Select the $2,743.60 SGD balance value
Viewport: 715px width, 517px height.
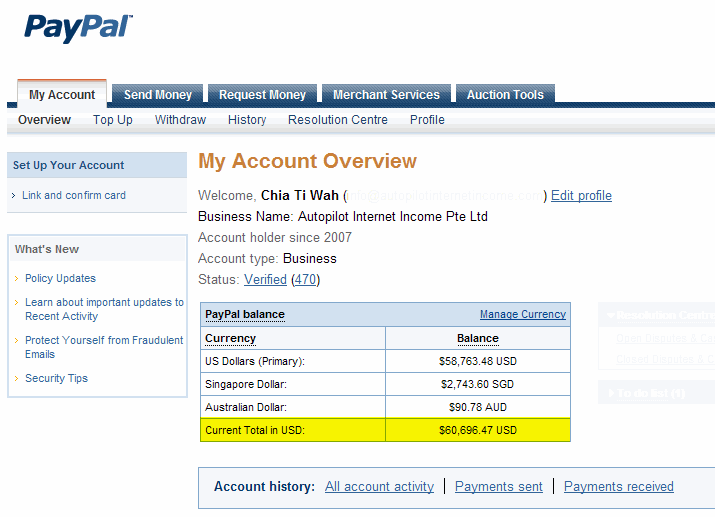click(x=477, y=384)
